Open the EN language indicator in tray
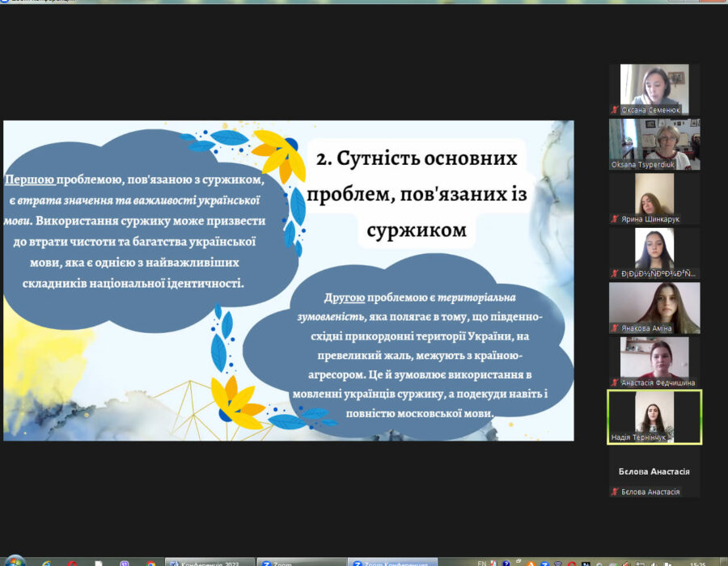This screenshot has height=566, width=728. [x=483, y=563]
